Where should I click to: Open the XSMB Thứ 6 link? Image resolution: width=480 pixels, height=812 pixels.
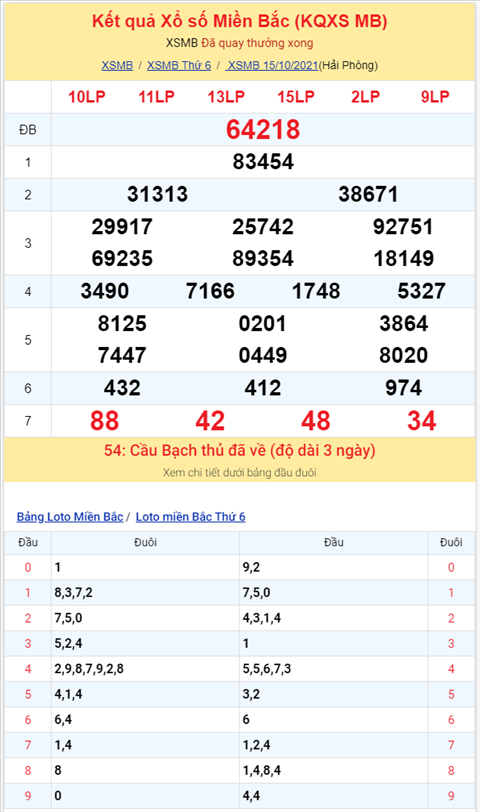(x=179, y=66)
